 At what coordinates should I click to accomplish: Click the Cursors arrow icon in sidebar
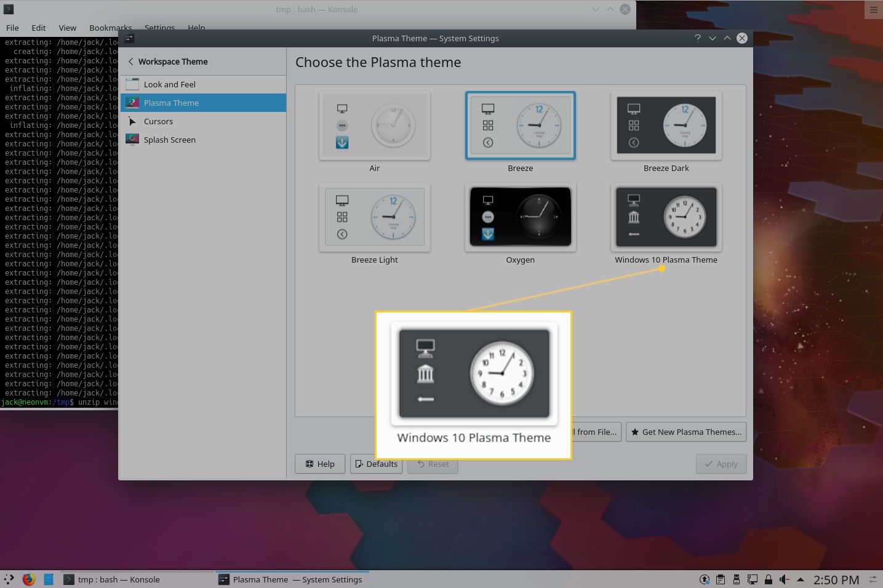pos(132,121)
